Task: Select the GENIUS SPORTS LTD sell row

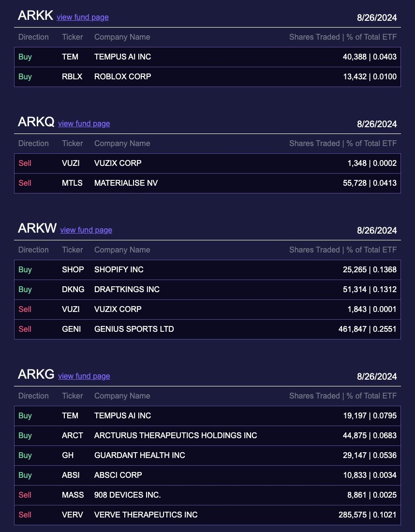Action: (x=207, y=329)
